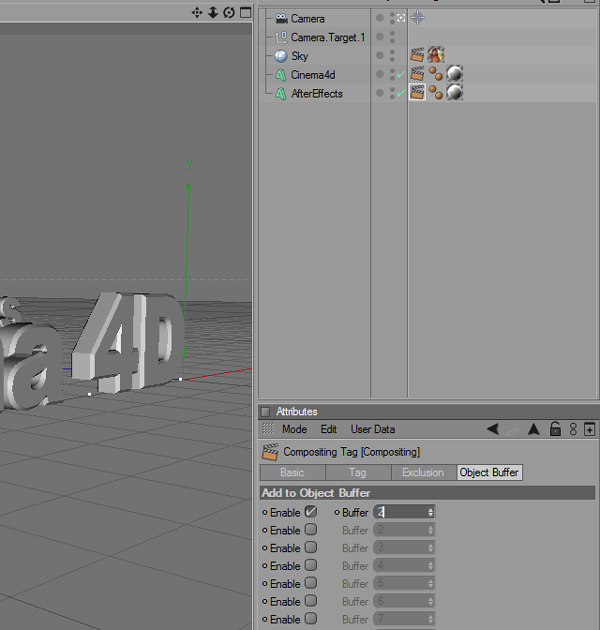Click the first Buffer stepper arrows
600x630 pixels.
[x=430, y=512]
